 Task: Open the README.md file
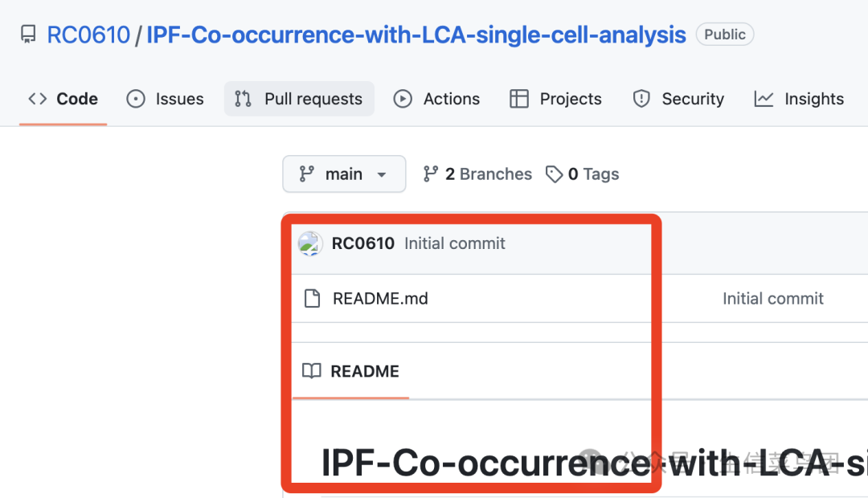(x=380, y=299)
